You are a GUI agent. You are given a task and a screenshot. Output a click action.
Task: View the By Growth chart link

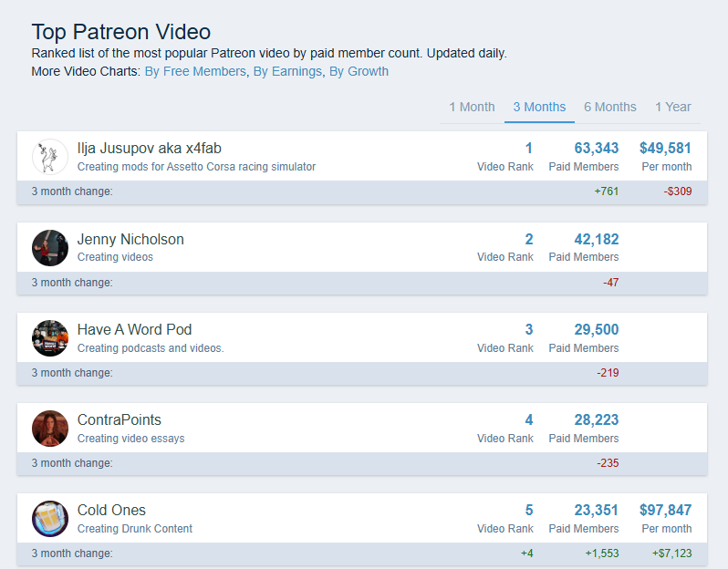point(359,71)
